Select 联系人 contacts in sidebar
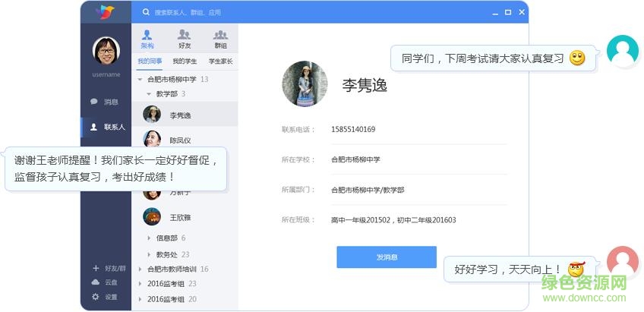The height and width of the screenshot is (312, 644). coord(108,127)
